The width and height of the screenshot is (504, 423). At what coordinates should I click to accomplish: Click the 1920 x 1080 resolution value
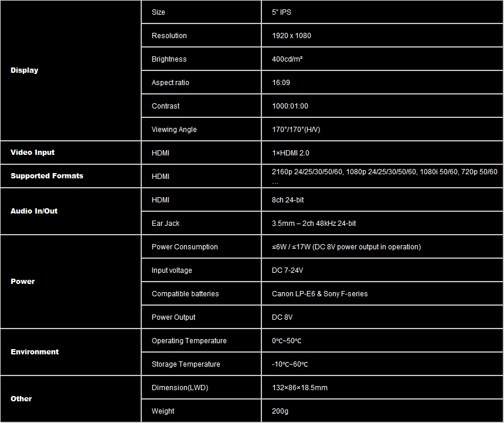coord(291,36)
